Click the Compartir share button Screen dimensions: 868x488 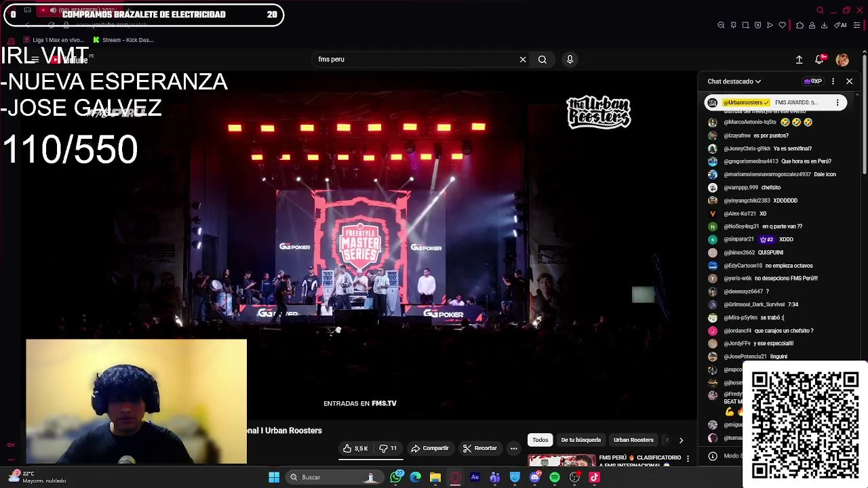(x=430, y=449)
